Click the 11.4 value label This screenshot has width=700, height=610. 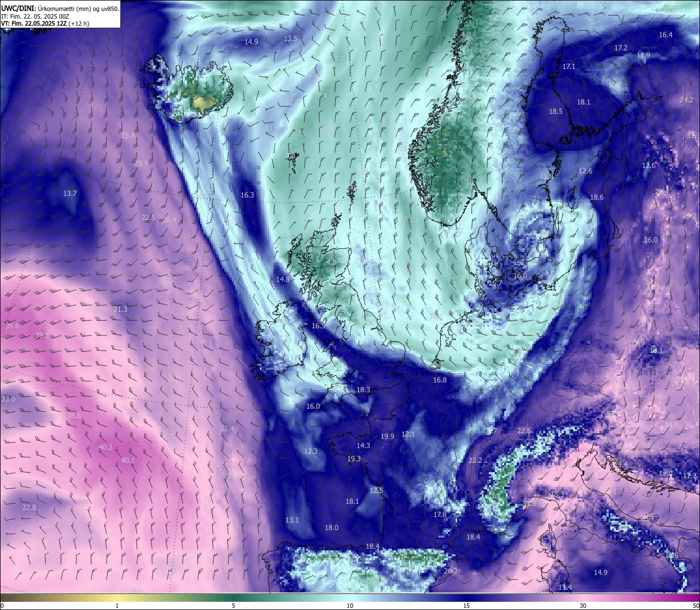click(x=565, y=588)
